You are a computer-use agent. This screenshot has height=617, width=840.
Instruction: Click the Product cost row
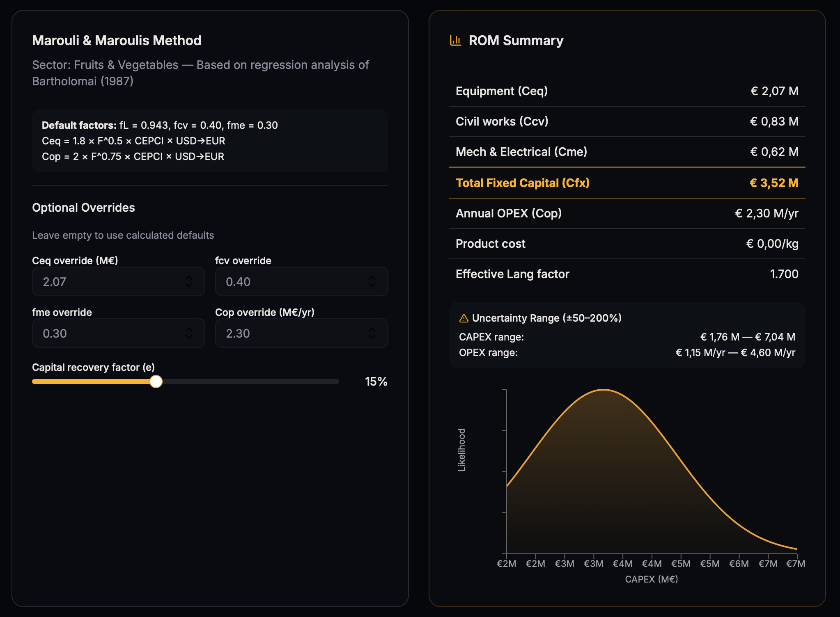[627, 244]
